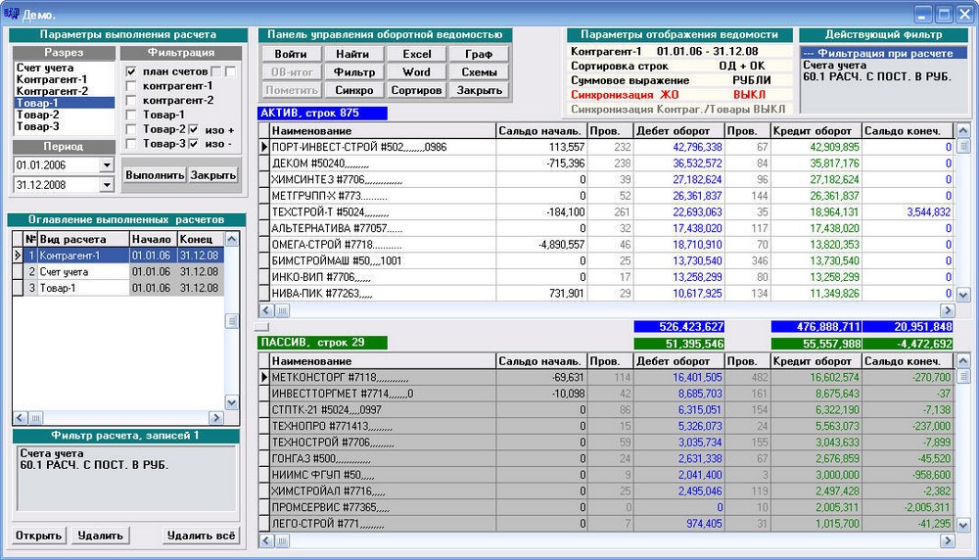Click the Войти button
The width and height of the screenshot is (979, 560).
(x=291, y=54)
